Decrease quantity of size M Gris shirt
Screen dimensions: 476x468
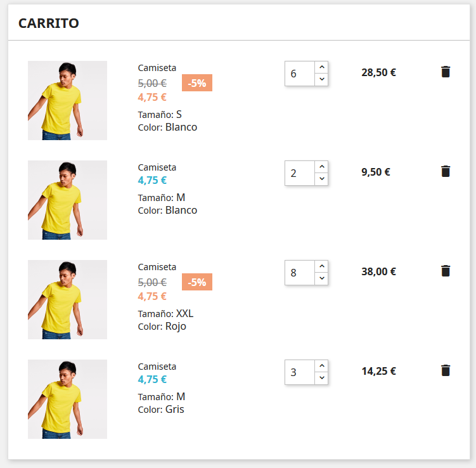(x=322, y=378)
